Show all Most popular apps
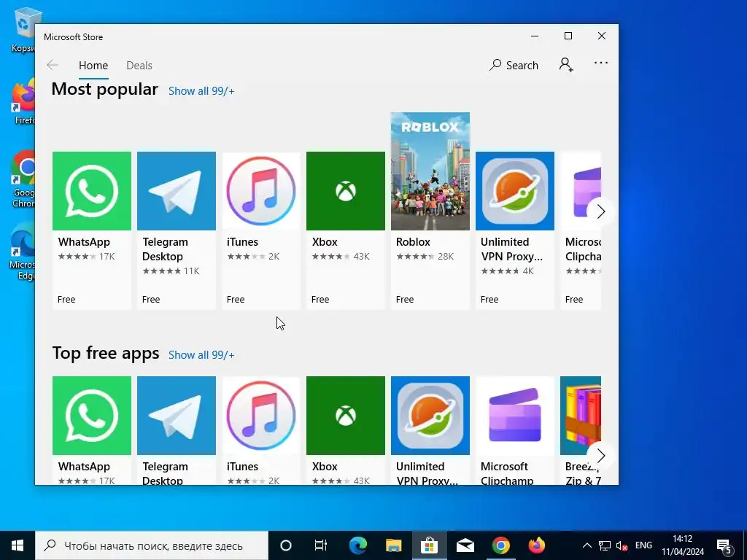 point(201,91)
